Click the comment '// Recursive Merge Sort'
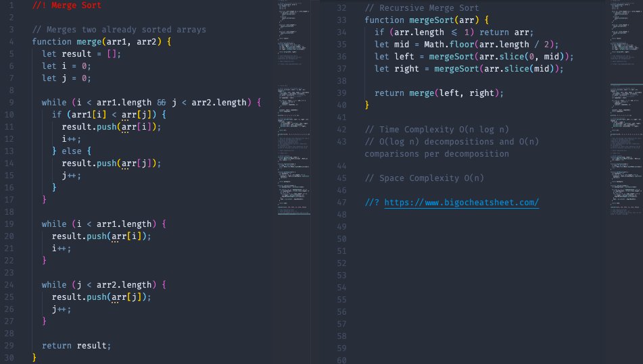 tap(422, 8)
